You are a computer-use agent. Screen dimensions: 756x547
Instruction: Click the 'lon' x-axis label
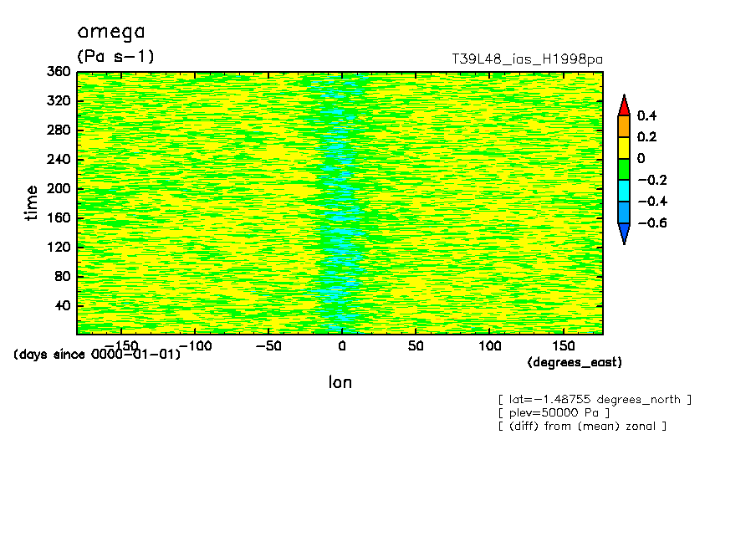pos(340,382)
